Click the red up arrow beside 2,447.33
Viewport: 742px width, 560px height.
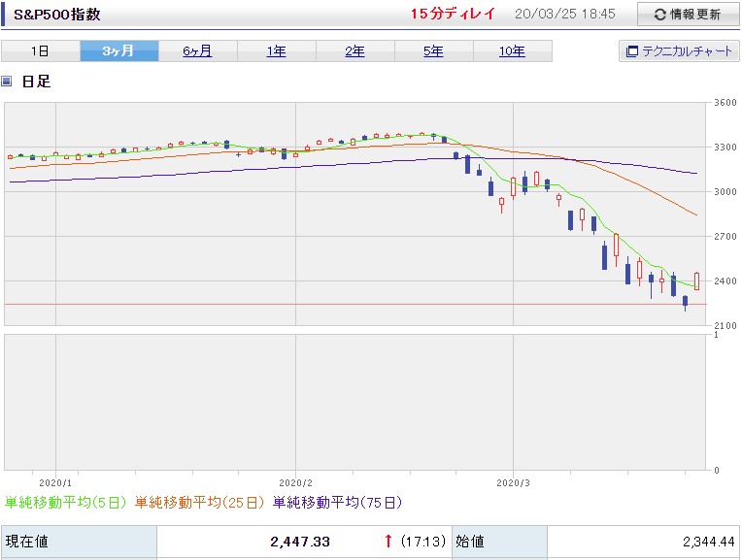tap(388, 542)
